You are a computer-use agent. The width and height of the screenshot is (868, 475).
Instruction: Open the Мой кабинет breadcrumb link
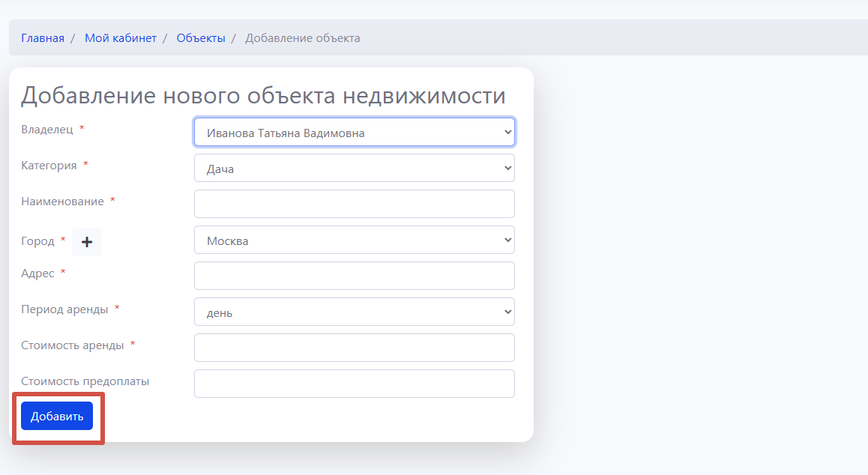(121, 38)
